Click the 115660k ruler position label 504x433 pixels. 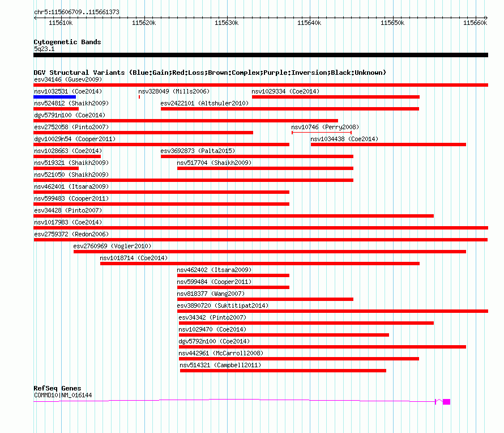(475, 23)
